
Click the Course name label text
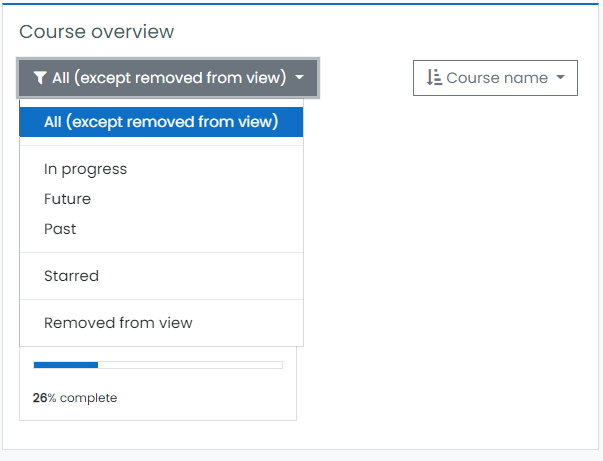pyautogui.click(x=497, y=78)
